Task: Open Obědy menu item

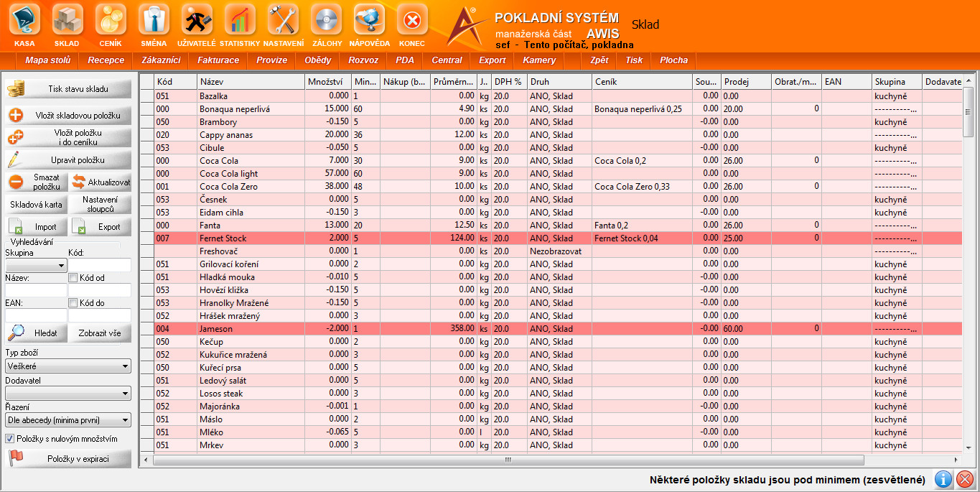Action: (x=318, y=60)
